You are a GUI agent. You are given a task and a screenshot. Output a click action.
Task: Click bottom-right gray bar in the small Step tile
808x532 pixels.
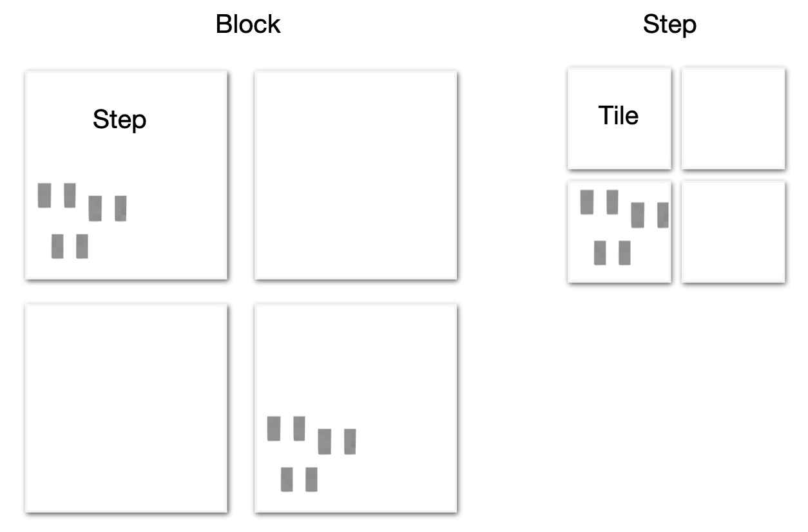624,252
